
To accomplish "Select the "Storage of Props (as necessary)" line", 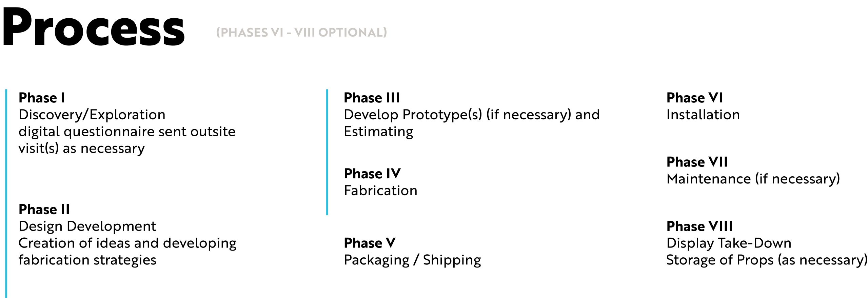I will pos(766,260).
